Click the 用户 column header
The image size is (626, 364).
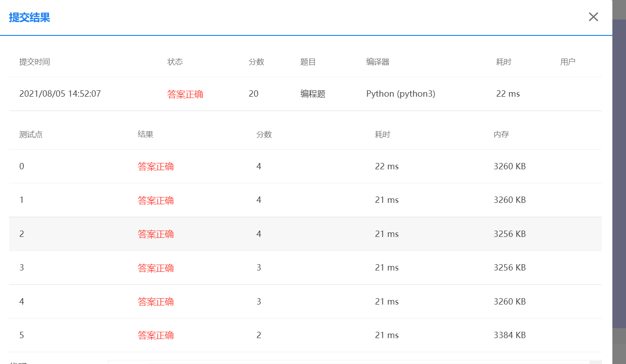point(567,62)
